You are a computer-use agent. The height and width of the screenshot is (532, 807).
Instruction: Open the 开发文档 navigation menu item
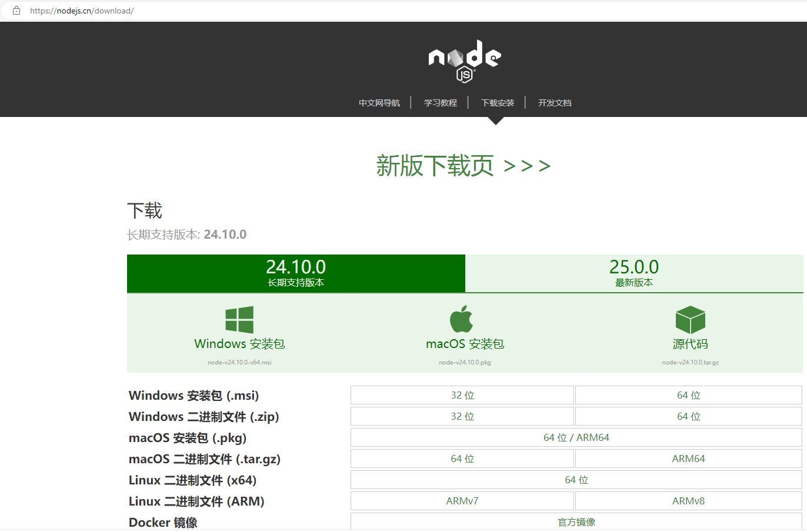tap(554, 102)
